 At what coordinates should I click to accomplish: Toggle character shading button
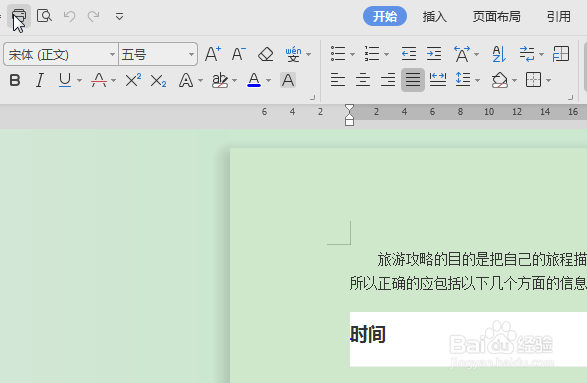click(x=288, y=80)
